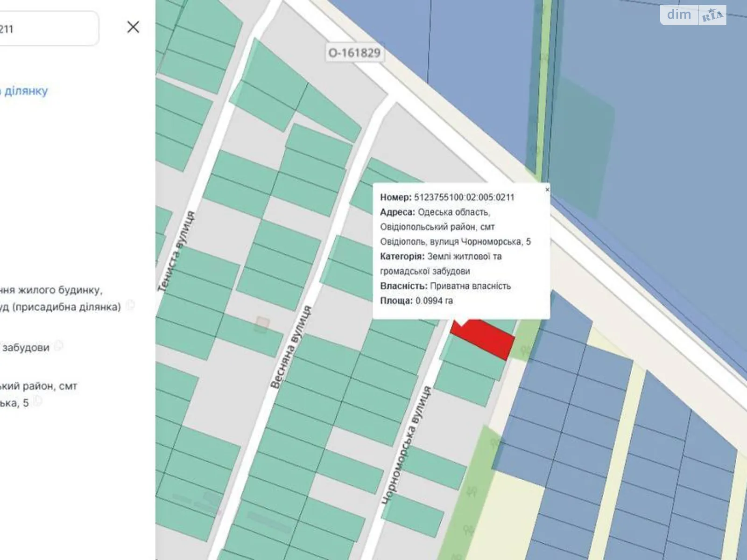This screenshot has width=747, height=560.
Task: Close the parcel info popup
Action: click(x=547, y=189)
